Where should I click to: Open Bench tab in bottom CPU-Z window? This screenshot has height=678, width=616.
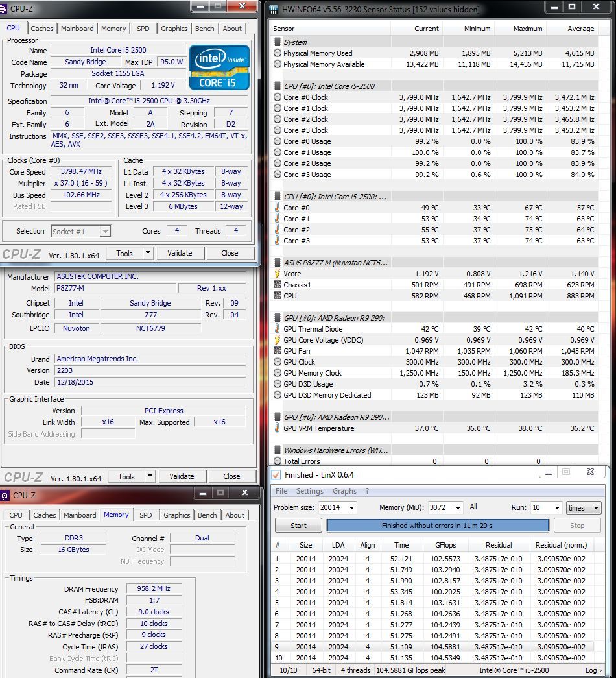207,515
